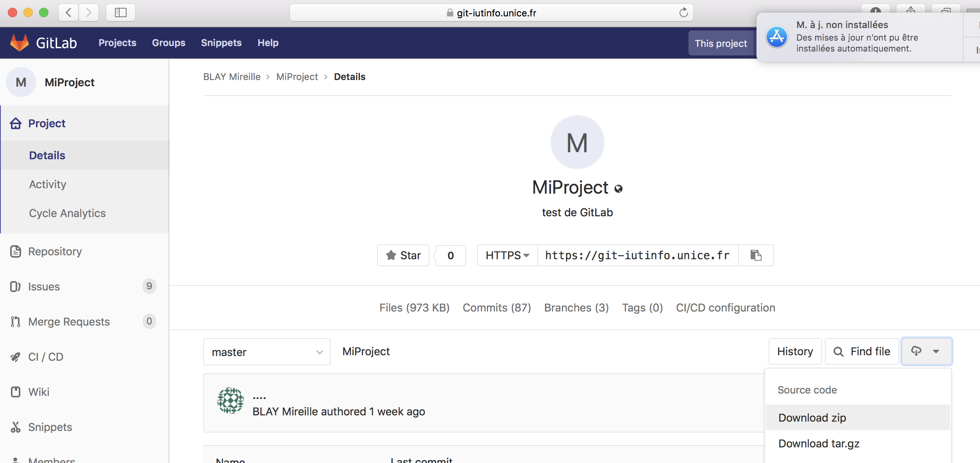Click the Snippets scissors icon in sidebar

click(16, 427)
